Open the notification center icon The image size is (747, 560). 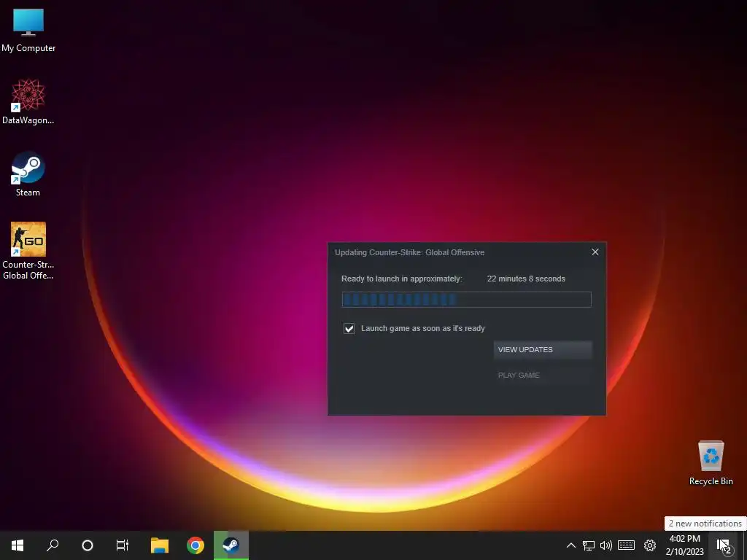point(723,545)
